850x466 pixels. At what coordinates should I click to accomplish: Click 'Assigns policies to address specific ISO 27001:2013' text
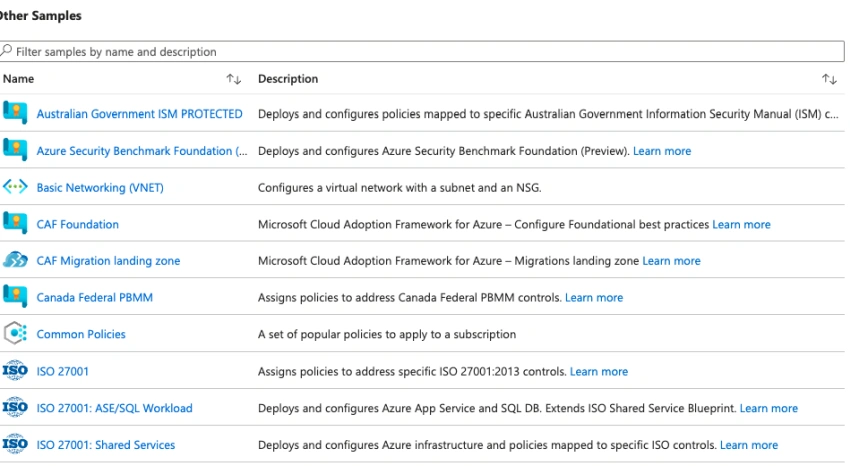(x=412, y=371)
